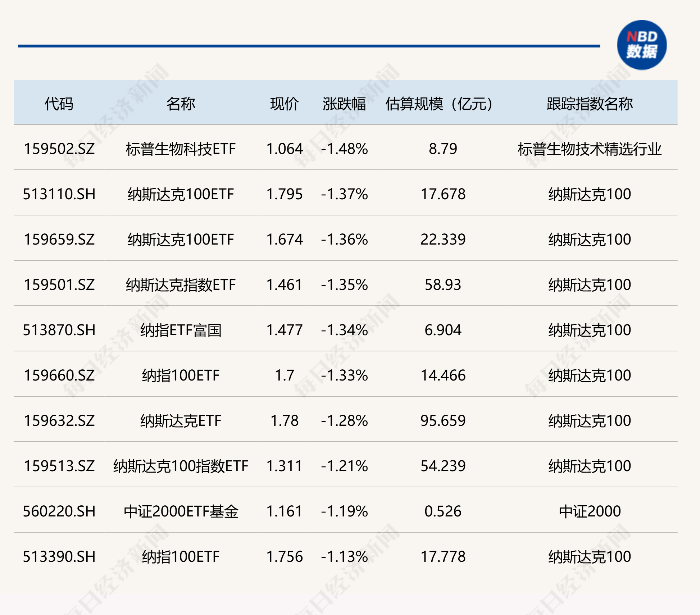The image size is (700, 615).
Task: Click the NBD数据 round logo
Action: click(641, 45)
